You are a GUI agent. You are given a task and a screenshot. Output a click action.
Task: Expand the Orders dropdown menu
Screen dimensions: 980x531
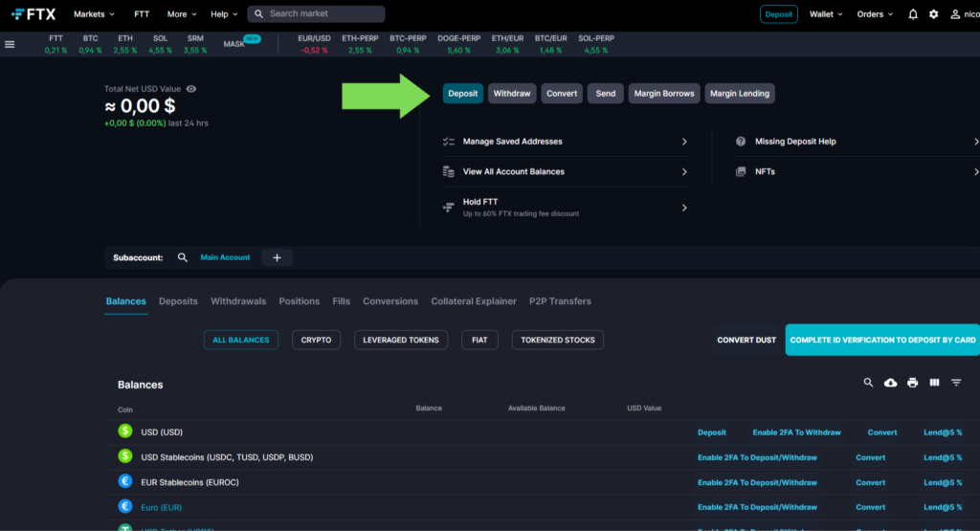[875, 14]
